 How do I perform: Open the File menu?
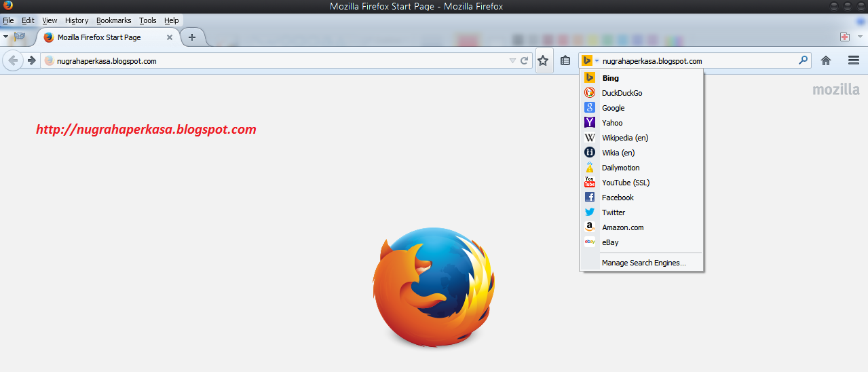[8, 21]
